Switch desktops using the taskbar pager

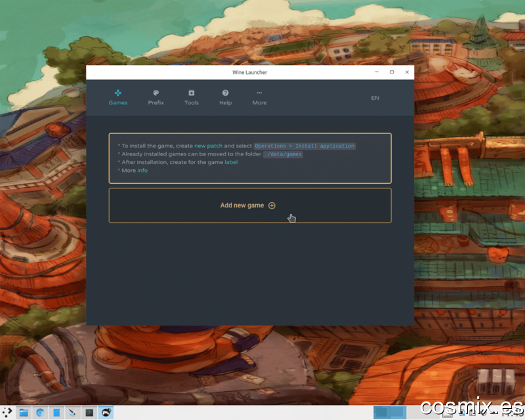390,412
